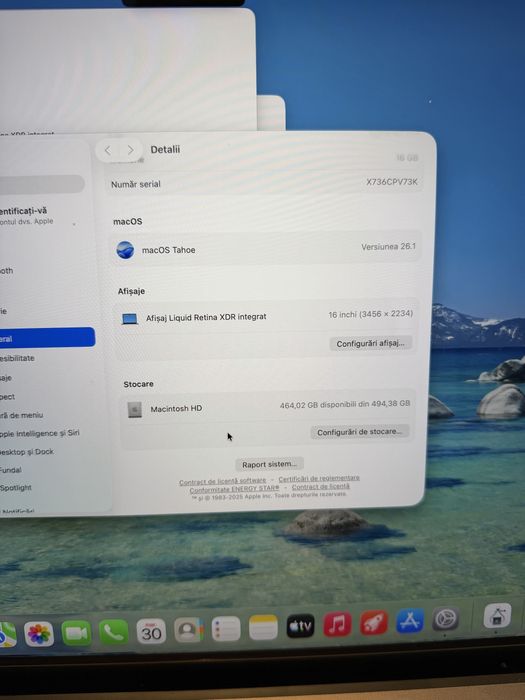Open the Calendar showing 30
525x700 pixels.
151,631
